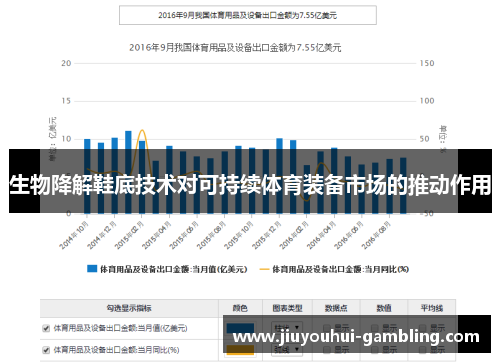500x362 pixels.
Task: Toggle the 当月同比(%) indicator checkbox
Action: [46, 350]
